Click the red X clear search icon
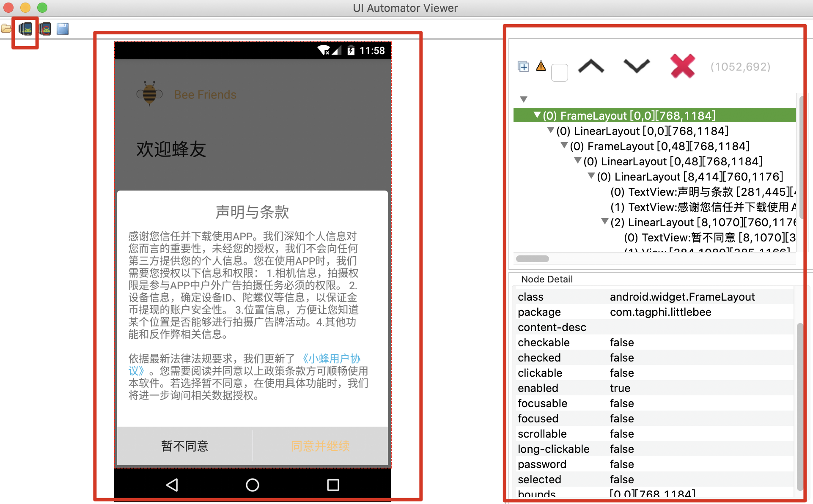813x504 pixels. (682, 66)
